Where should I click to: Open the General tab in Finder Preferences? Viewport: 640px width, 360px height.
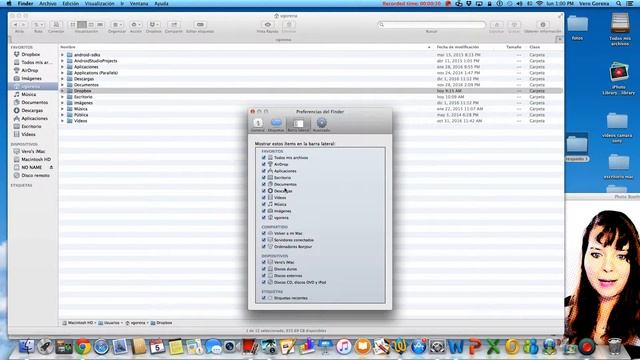point(258,124)
